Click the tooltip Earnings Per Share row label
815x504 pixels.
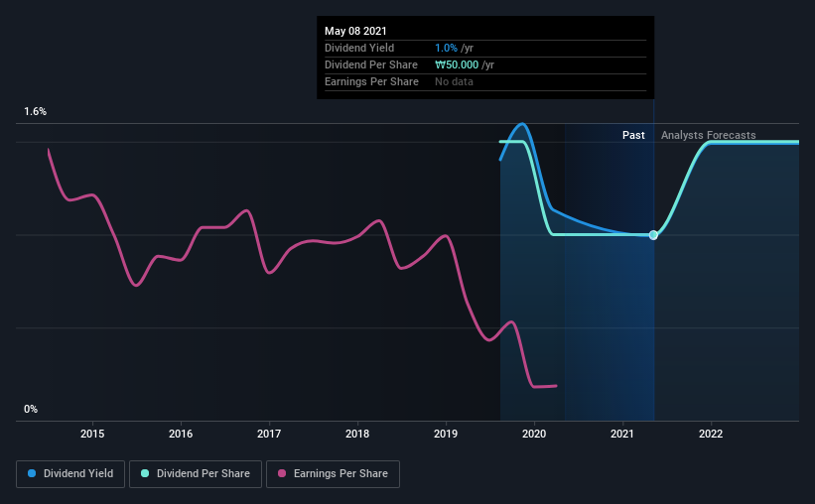(371, 81)
